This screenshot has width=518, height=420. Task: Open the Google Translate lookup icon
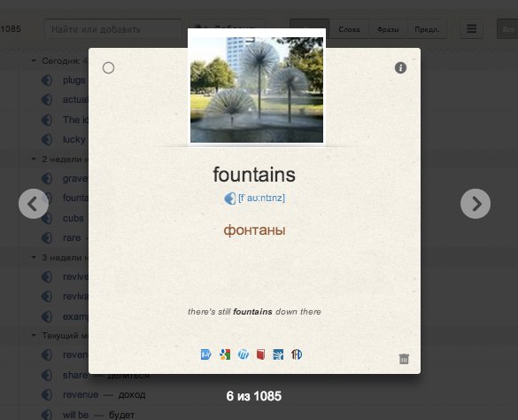coord(205,354)
